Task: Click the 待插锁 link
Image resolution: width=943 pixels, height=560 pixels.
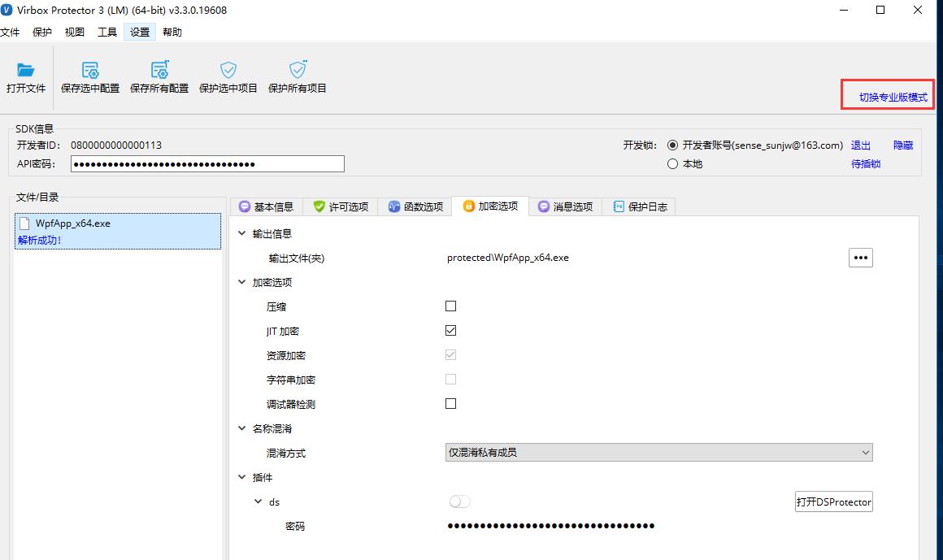Action: coord(866,163)
